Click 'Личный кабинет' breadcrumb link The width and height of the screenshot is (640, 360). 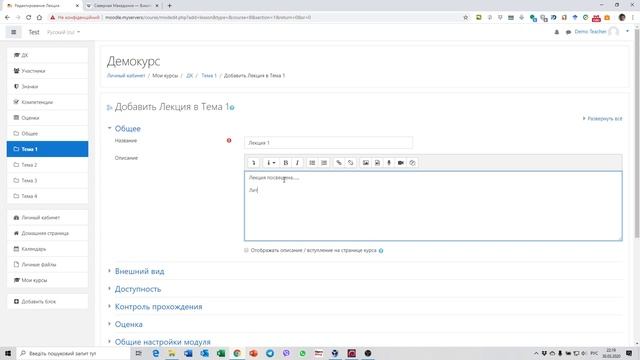tap(126, 76)
